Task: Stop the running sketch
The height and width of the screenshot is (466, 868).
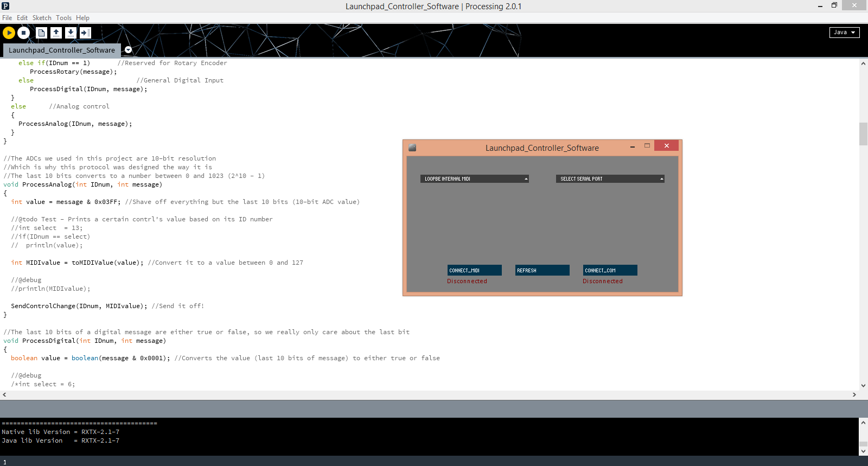Action: (x=23, y=33)
